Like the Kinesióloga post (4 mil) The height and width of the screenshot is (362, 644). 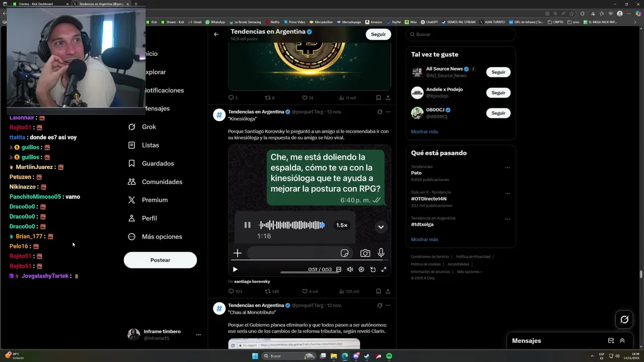309,291
